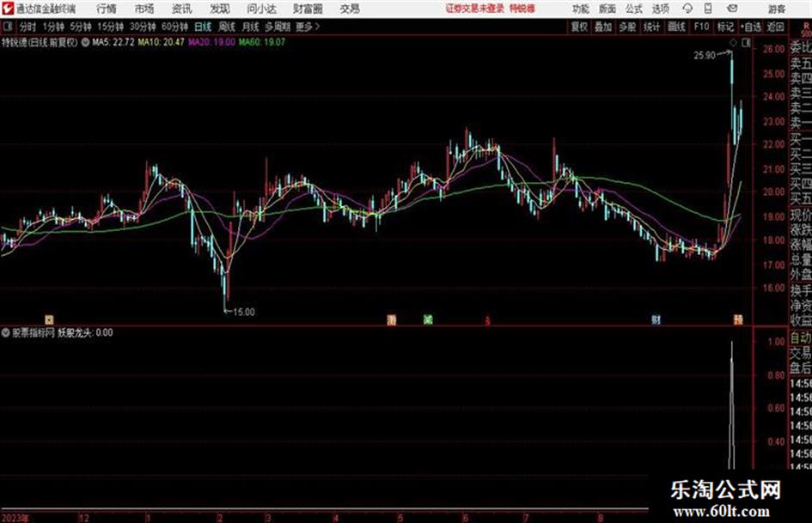Open the 财富圈 menu
The height and width of the screenshot is (523, 812).
click(308, 9)
